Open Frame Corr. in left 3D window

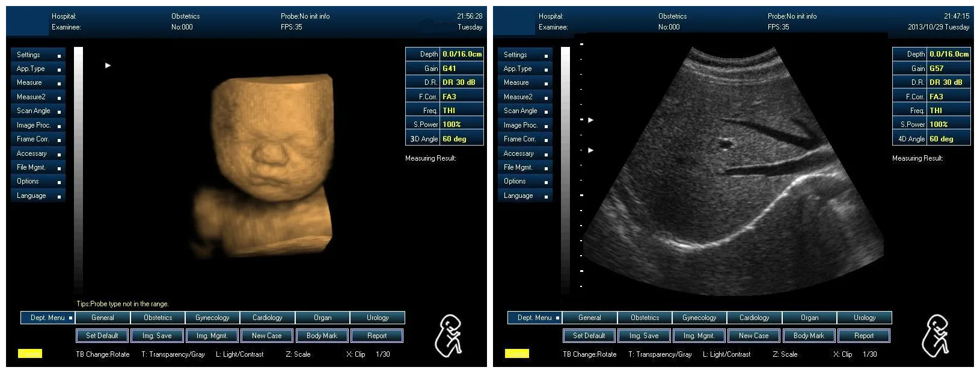coord(38,139)
